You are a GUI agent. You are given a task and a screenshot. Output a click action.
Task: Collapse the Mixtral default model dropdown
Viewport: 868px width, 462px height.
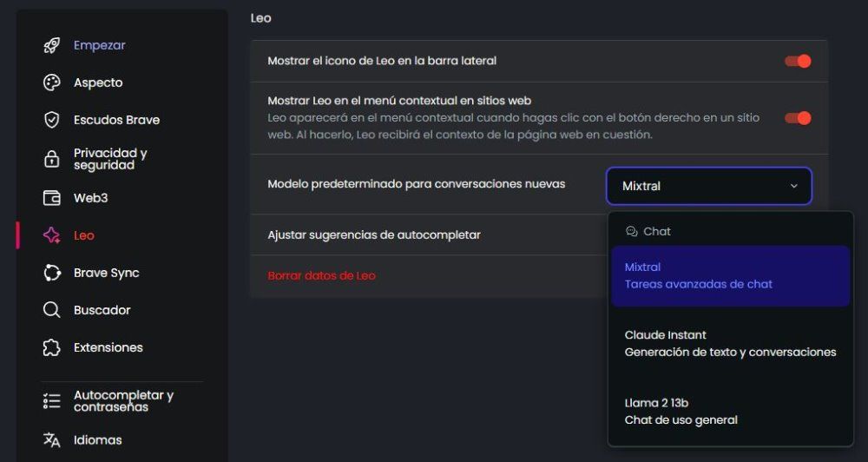[x=708, y=186]
